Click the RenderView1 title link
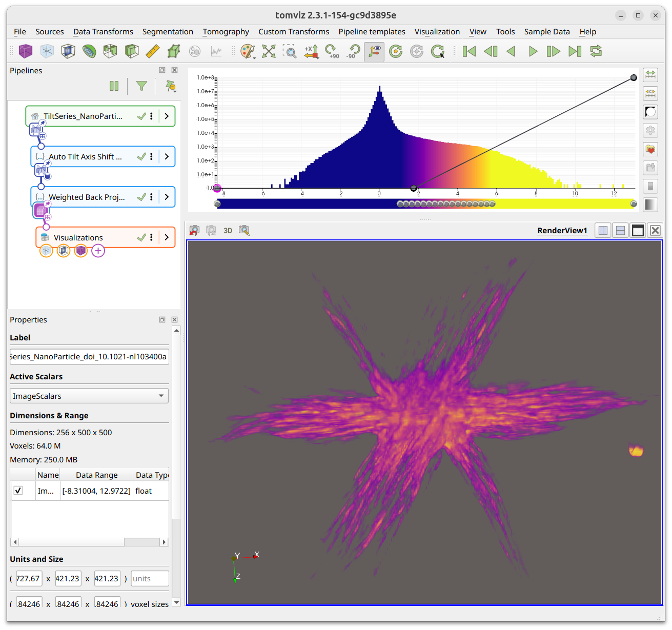672x630 pixels. coord(562,231)
